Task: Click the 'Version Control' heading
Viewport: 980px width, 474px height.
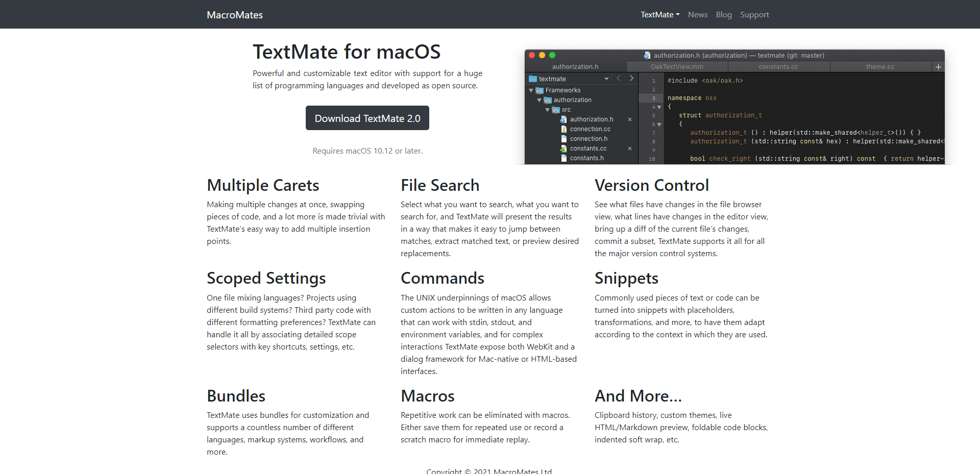Action: point(652,185)
